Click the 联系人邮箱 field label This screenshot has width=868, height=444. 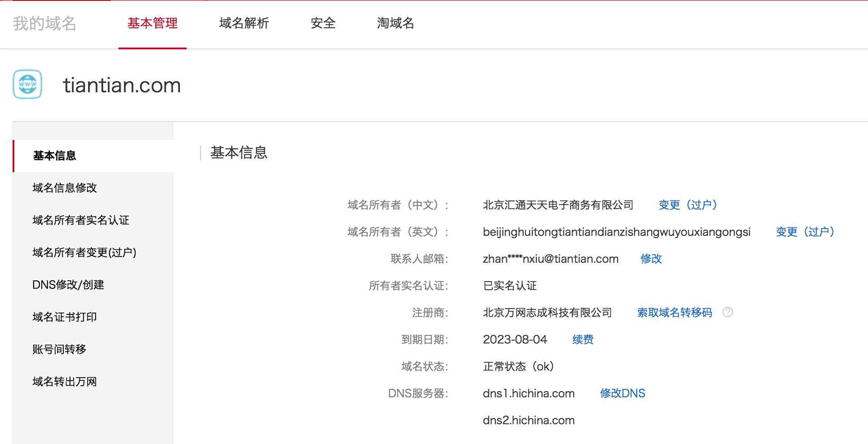coord(419,259)
